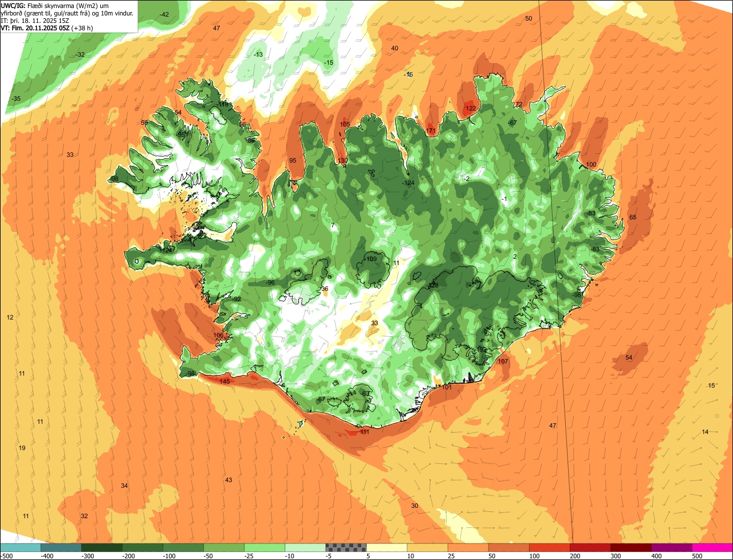Pick the green legend swatch from -100 to -50

[183, 547]
